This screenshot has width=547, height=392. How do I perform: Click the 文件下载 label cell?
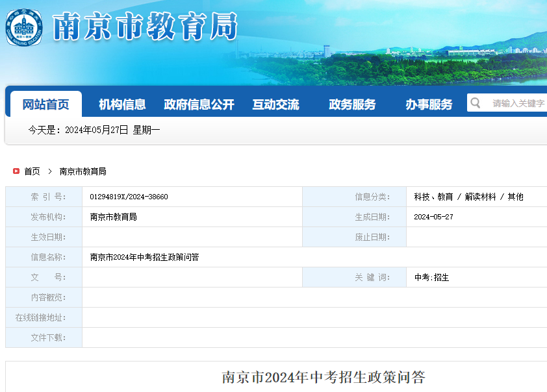click(44, 337)
